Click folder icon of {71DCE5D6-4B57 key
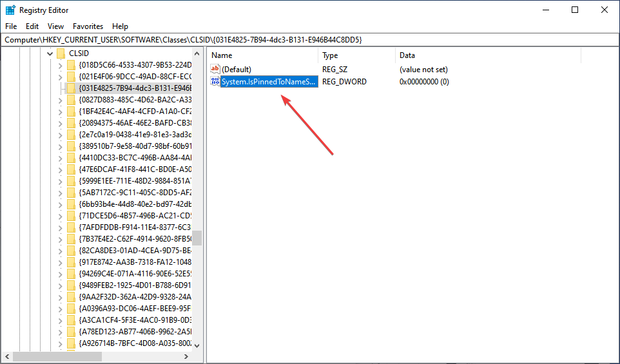This screenshot has height=364, width=620. click(x=71, y=216)
